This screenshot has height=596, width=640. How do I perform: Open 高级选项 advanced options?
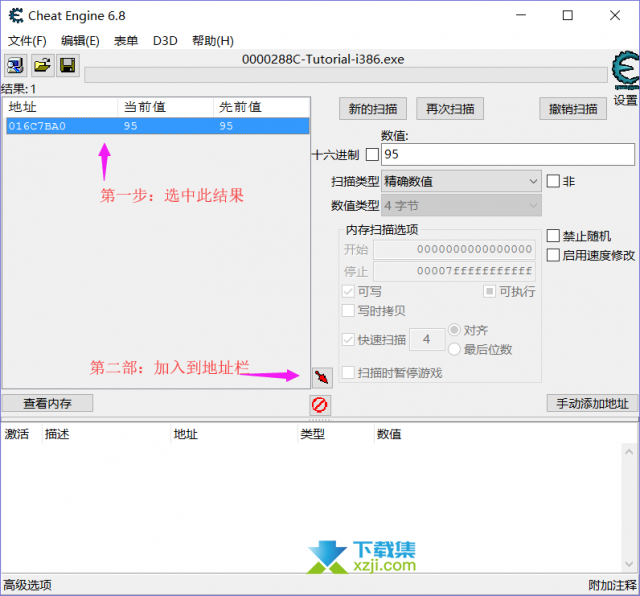coord(28,585)
